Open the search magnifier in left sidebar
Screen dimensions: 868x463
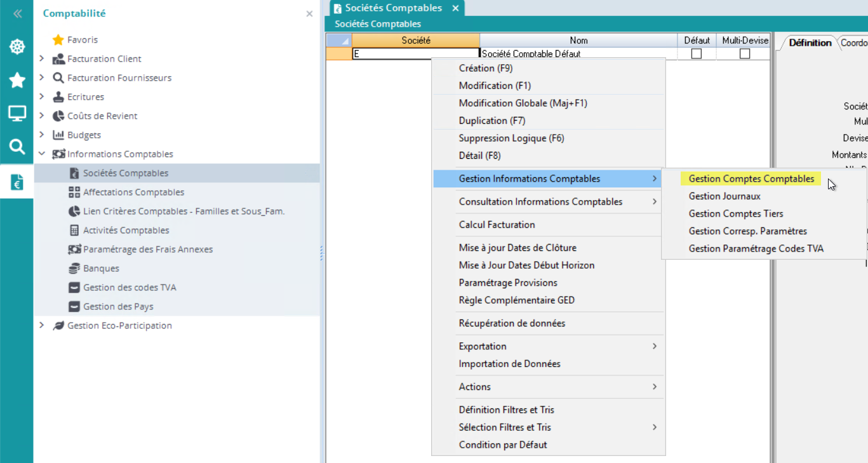(x=17, y=147)
